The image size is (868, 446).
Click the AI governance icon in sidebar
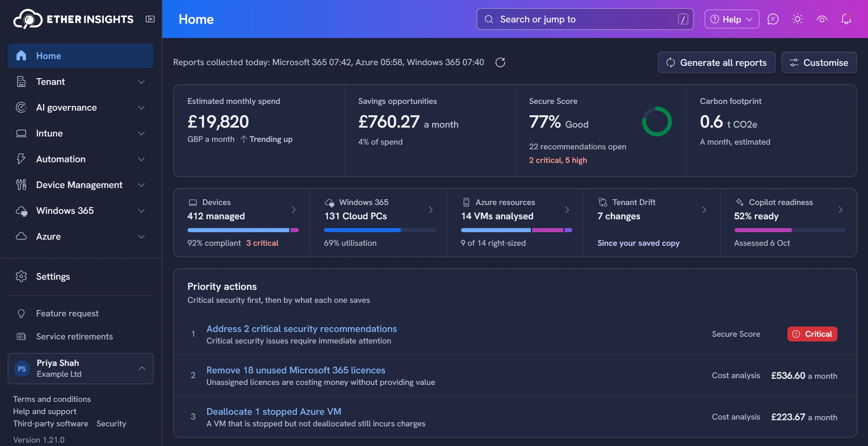point(21,107)
